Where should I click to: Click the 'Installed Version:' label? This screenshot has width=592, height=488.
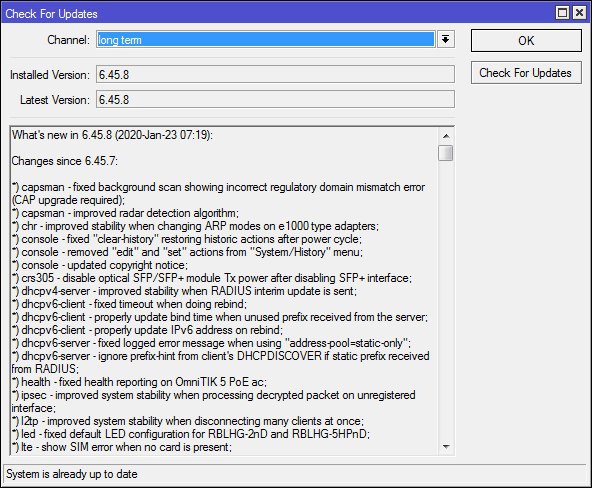(x=50, y=75)
